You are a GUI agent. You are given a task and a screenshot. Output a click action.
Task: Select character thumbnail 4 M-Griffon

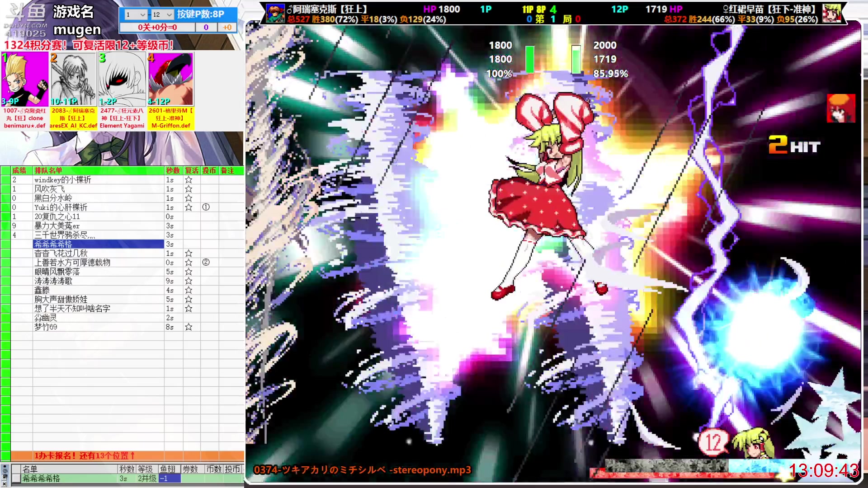coord(170,79)
